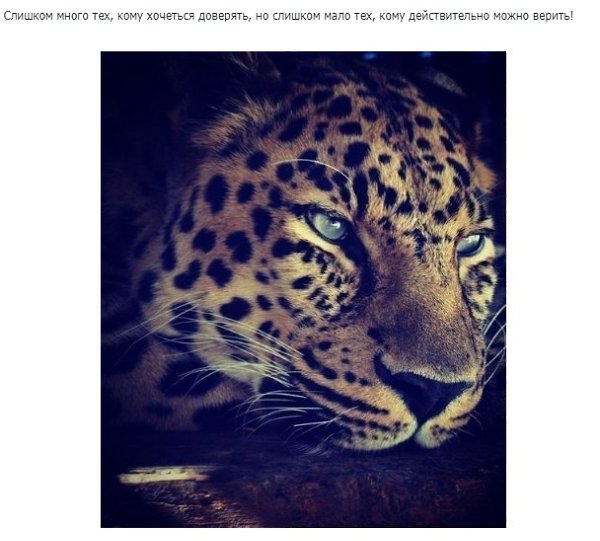Click the leopard's long white cheek whiskers
This screenshot has width=600, height=541.
coord(230,344)
